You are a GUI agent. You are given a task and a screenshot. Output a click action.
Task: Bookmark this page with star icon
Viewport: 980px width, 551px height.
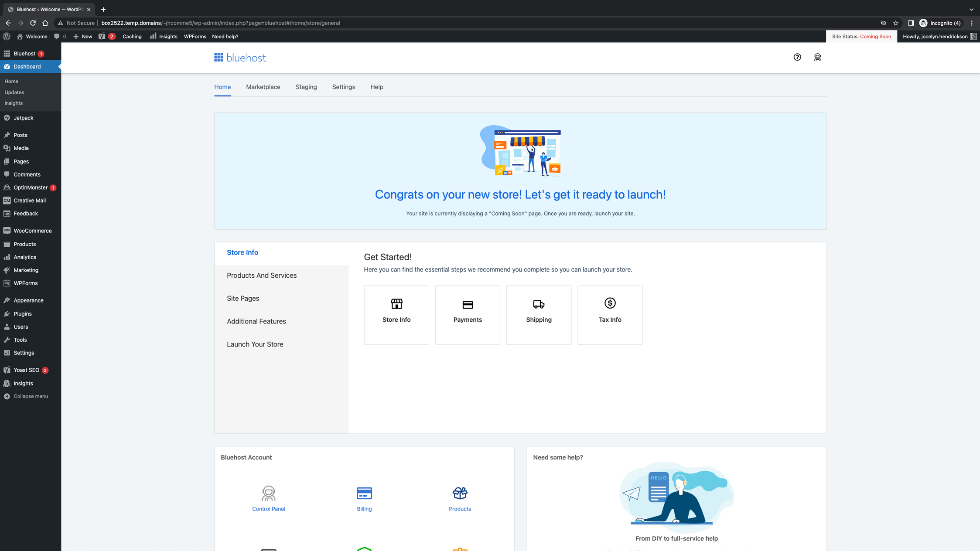tap(896, 23)
